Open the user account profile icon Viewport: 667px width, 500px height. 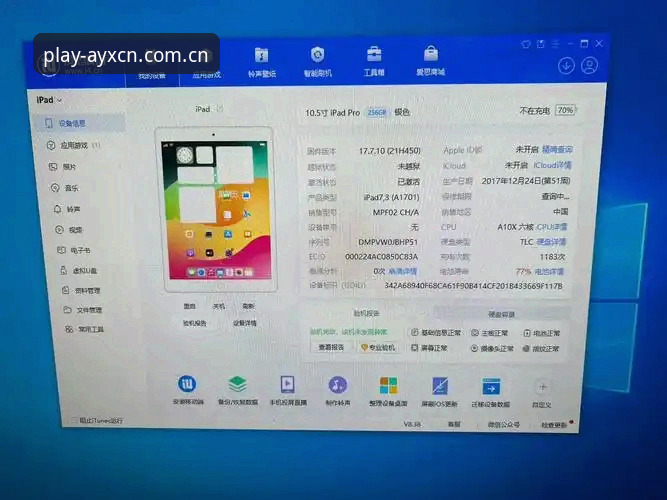click(x=589, y=66)
